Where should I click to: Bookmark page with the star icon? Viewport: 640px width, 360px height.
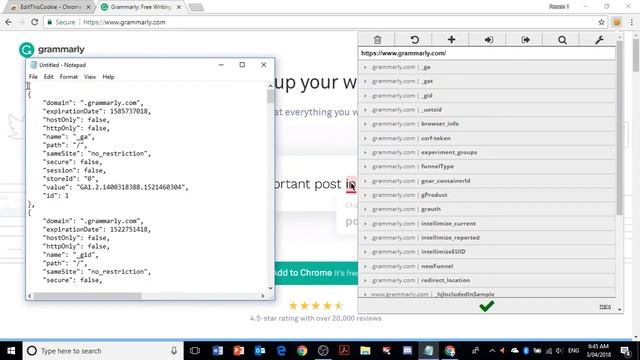tap(601, 22)
